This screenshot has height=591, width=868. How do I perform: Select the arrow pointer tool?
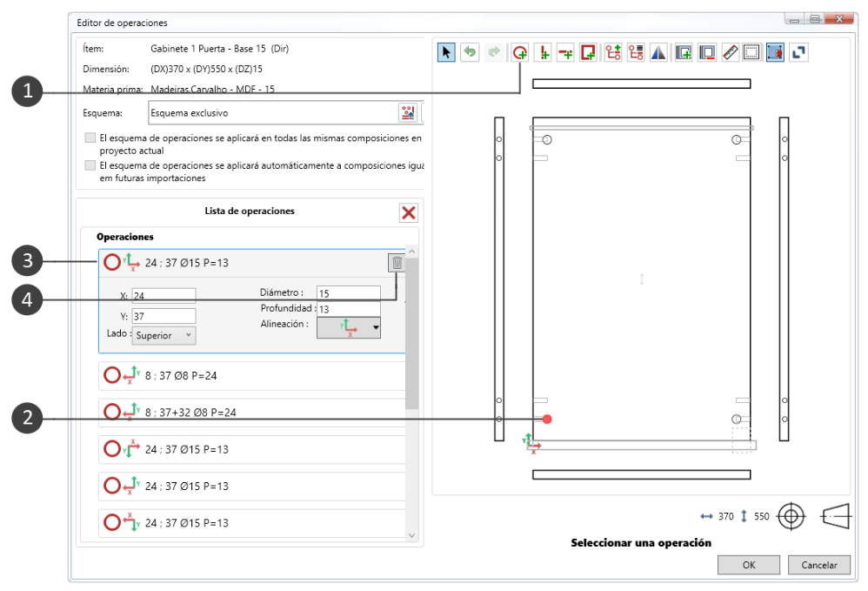tap(446, 52)
